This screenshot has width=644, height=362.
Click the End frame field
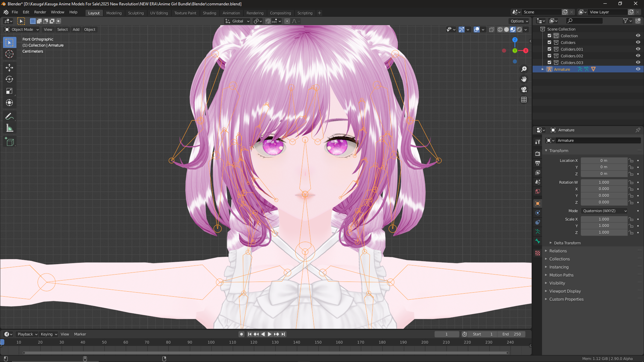[x=512, y=334]
